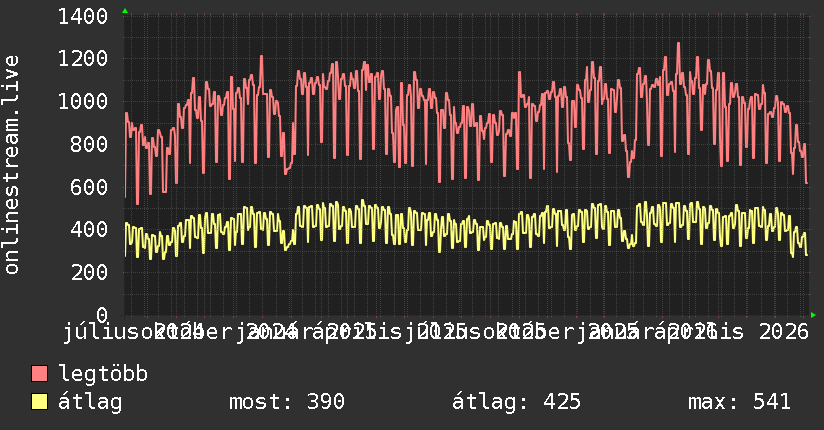Viewport: 824px width, 430px height.
Task: Click the 600 y-axis label
Action: (x=89, y=187)
